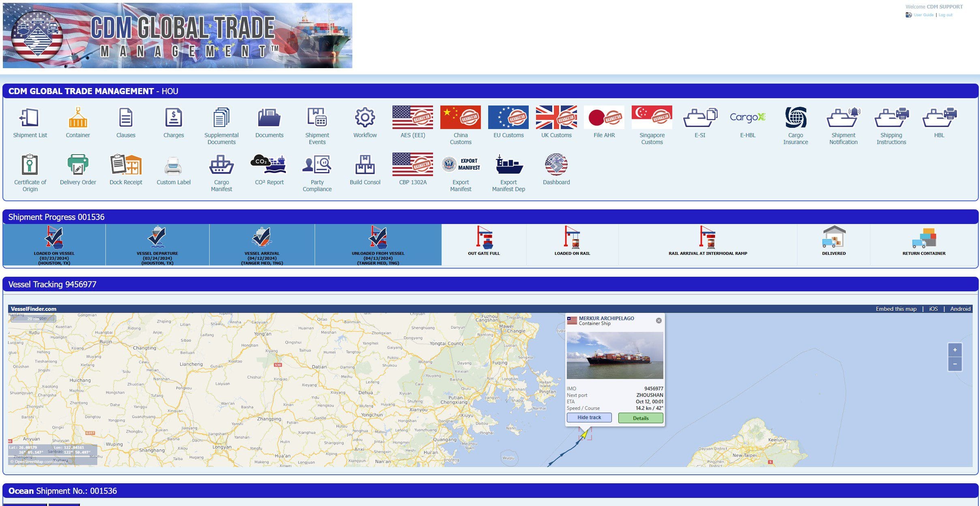This screenshot has width=980, height=506.
Task: Open EU Customs
Action: point(508,117)
